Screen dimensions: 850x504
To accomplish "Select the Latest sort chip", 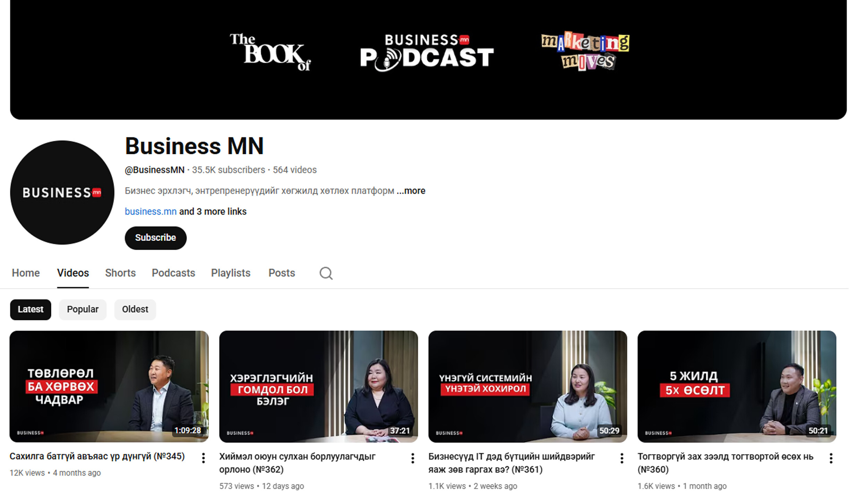I will pos(31,309).
